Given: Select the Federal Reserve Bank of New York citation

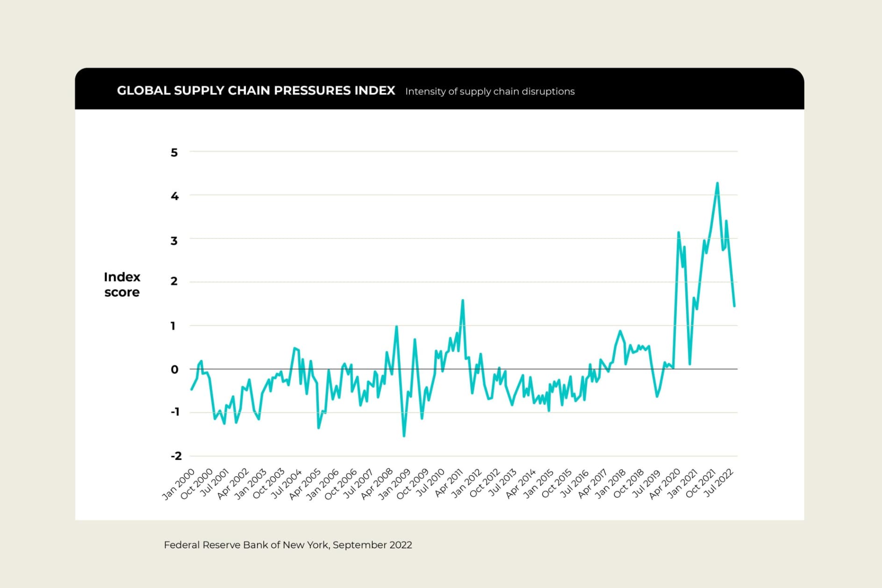Looking at the screenshot, I should 287,545.
